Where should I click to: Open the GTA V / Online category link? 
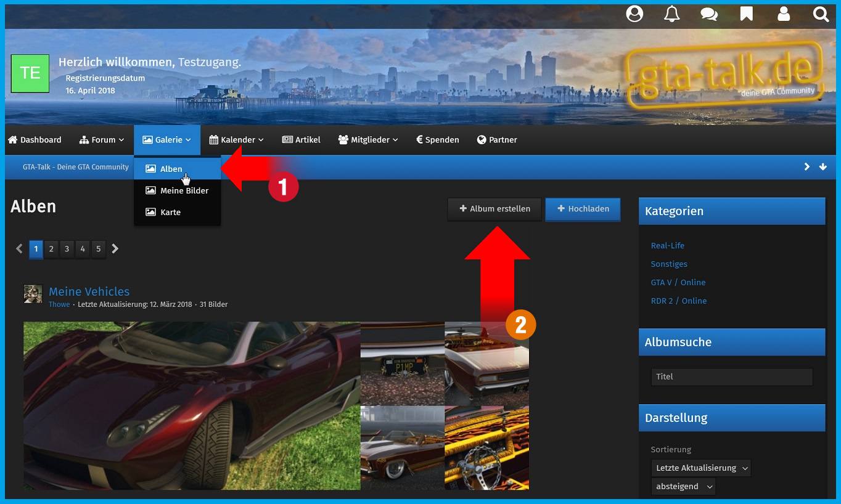click(x=678, y=282)
